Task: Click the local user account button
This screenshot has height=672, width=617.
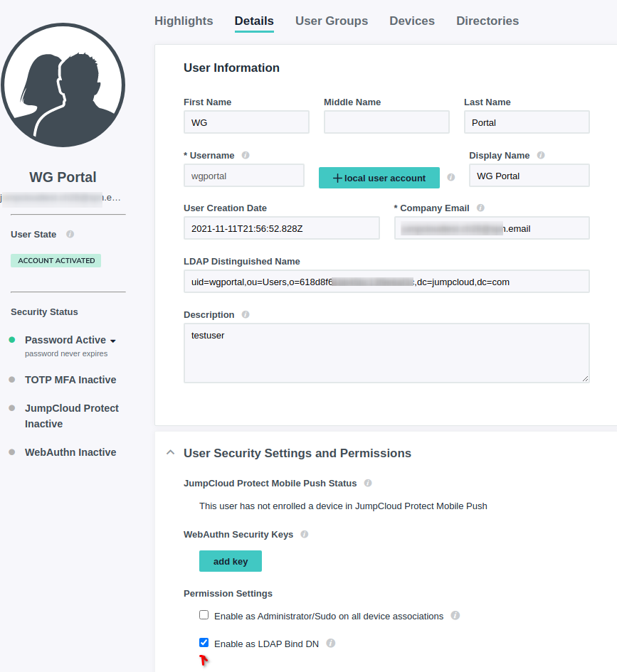Action: 379,178
